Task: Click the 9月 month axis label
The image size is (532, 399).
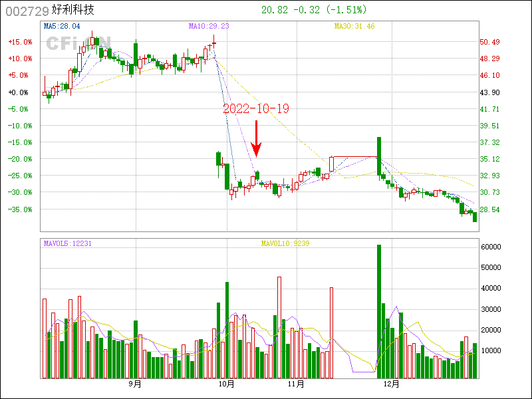Action: (135, 384)
